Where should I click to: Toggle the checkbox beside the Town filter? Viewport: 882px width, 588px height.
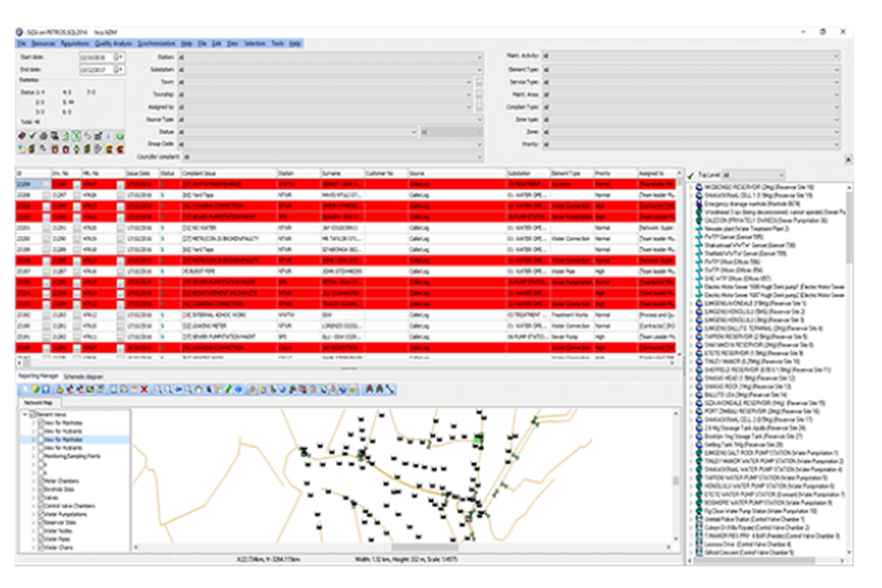click(479, 82)
